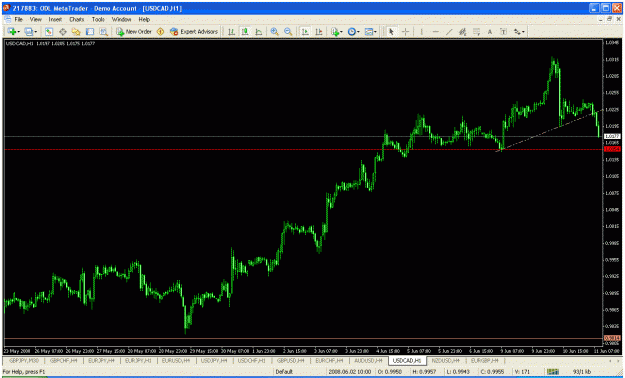Viewport: 625px width, 378px height.
Task: Show the Terminal window icon
Action: coord(90,32)
